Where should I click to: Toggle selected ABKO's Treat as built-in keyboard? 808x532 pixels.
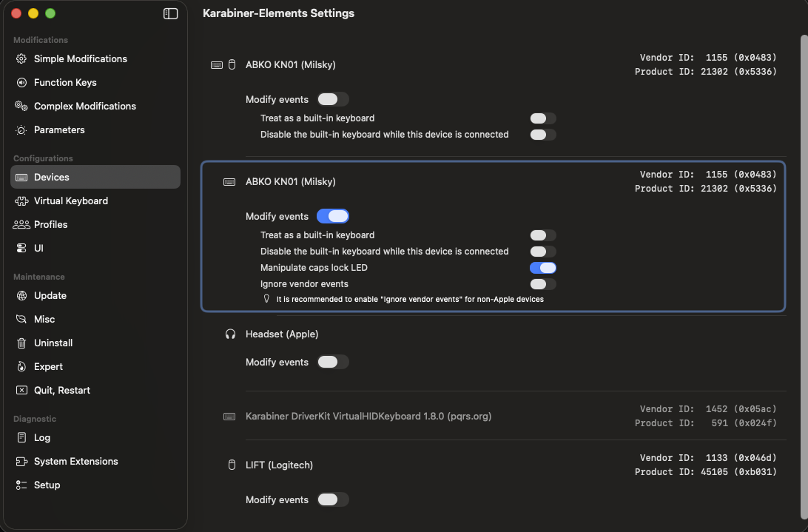(543, 235)
